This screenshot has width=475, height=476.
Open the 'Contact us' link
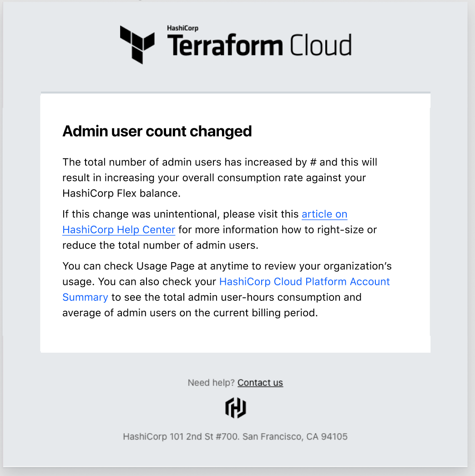[260, 383]
